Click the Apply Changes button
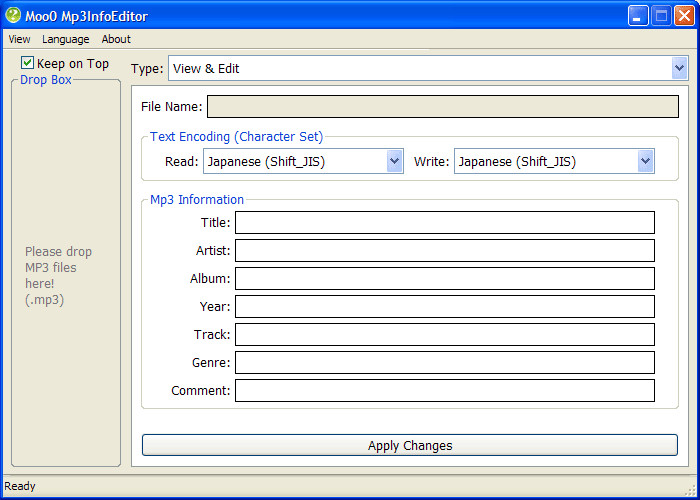The height and width of the screenshot is (500, 700). click(410, 445)
